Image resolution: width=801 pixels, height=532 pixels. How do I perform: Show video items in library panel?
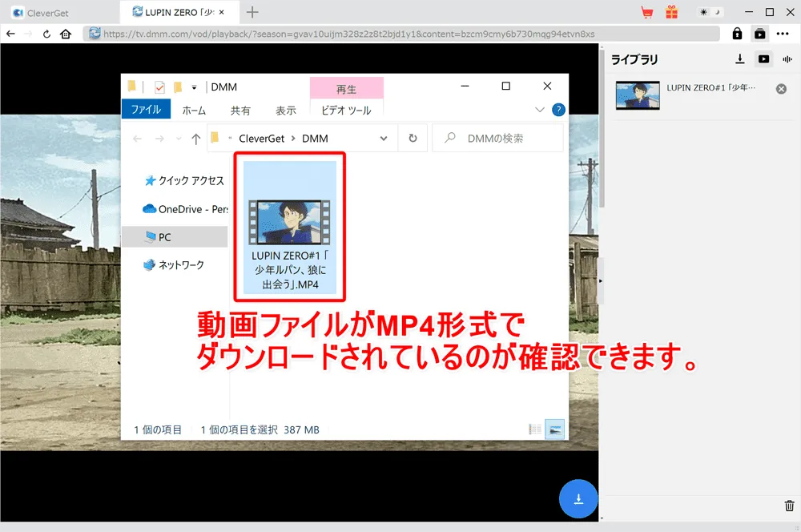pyautogui.click(x=763, y=59)
